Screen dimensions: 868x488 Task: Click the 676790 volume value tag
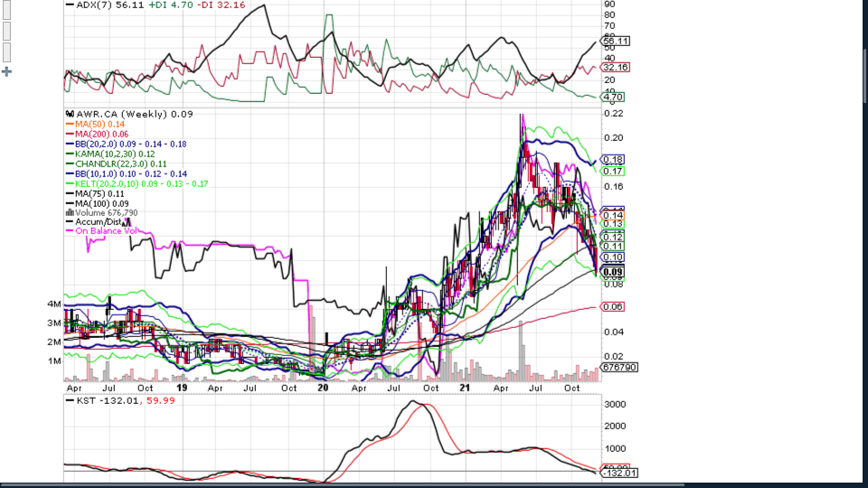click(x=619, y=368)
